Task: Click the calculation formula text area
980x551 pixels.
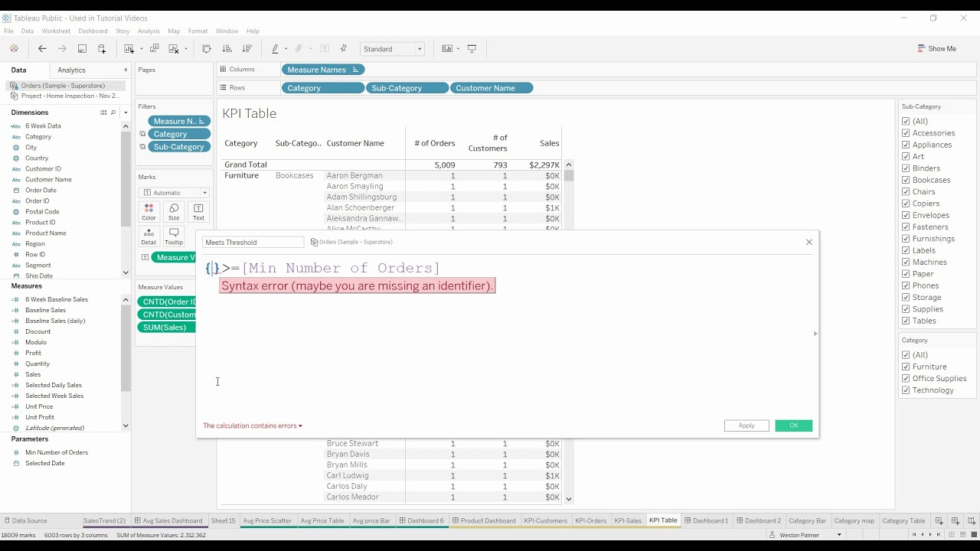Action: (x=505, y=337)
